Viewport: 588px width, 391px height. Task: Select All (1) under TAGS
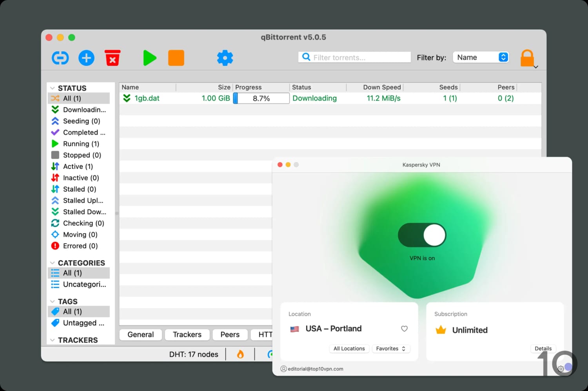click(79, 312)
